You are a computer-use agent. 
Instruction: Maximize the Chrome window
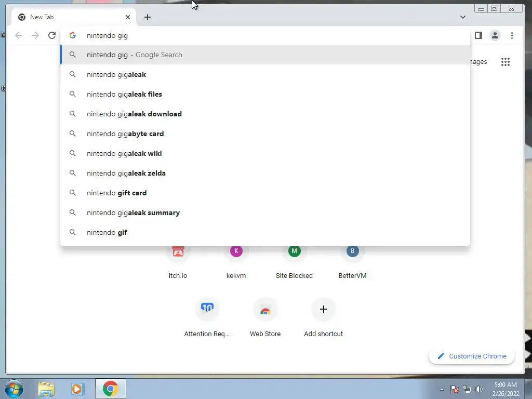[x=495, y=8]
